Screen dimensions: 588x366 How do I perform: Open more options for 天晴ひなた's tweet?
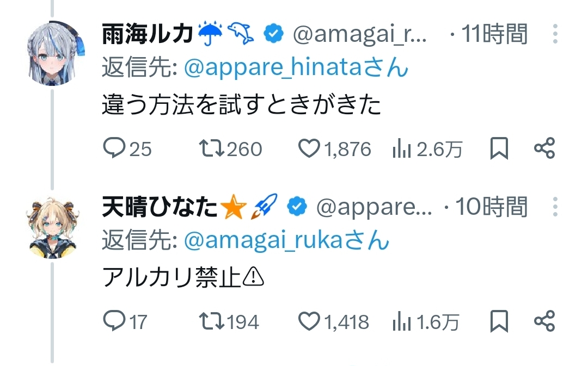[x=555, y=207]
